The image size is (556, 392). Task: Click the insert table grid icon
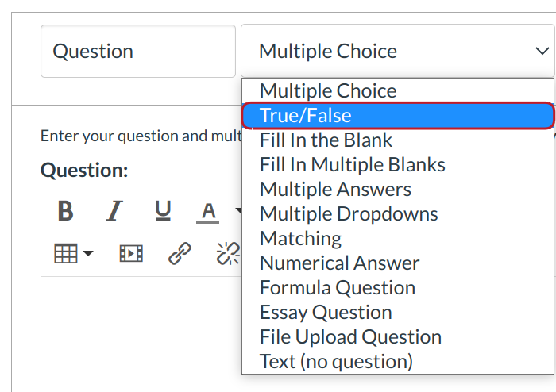tap(66, 253)
